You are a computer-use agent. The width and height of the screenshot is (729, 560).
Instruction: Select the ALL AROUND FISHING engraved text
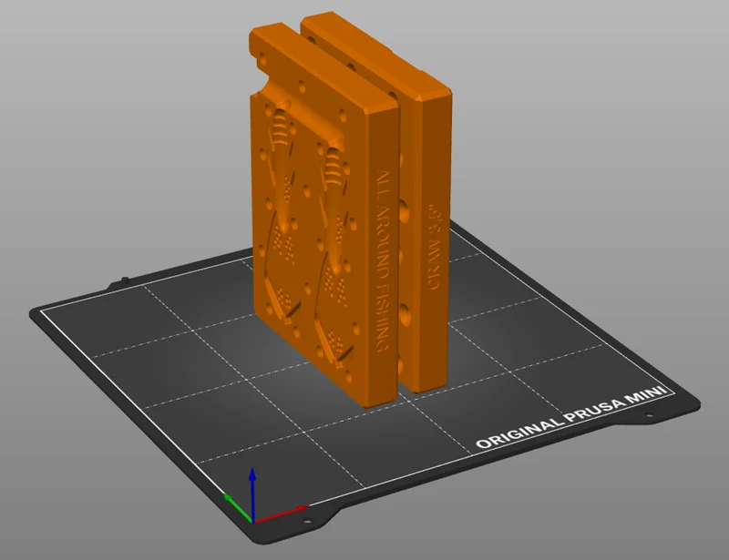tap(382, 260)
